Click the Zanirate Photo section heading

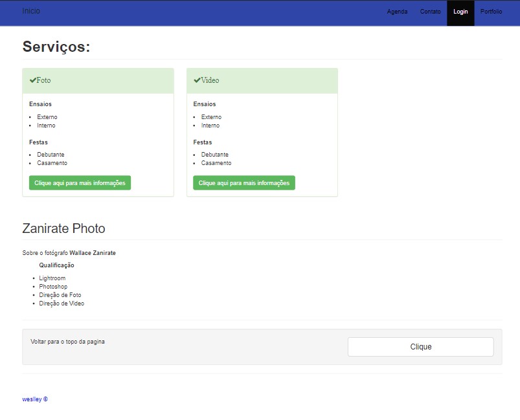[x=63, y=228]
